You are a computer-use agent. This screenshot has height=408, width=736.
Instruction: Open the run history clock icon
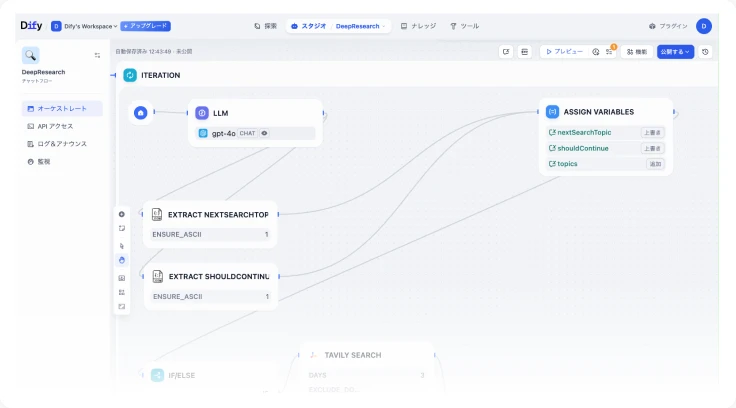tap(596, 52)
